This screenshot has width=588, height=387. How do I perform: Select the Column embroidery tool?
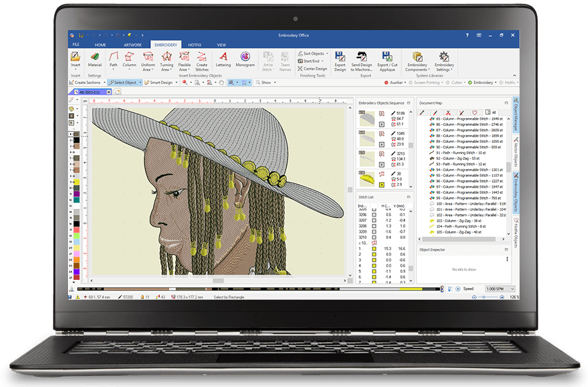point(129,59)
